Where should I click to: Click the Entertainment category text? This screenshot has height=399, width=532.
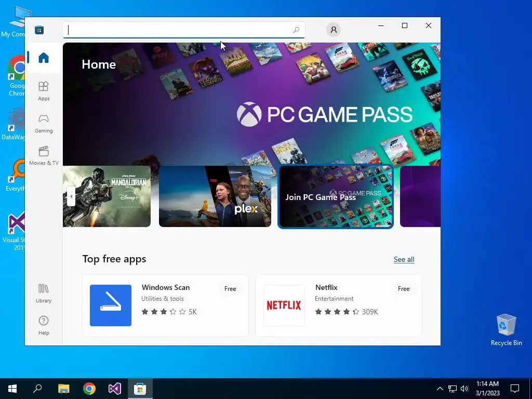334,299
